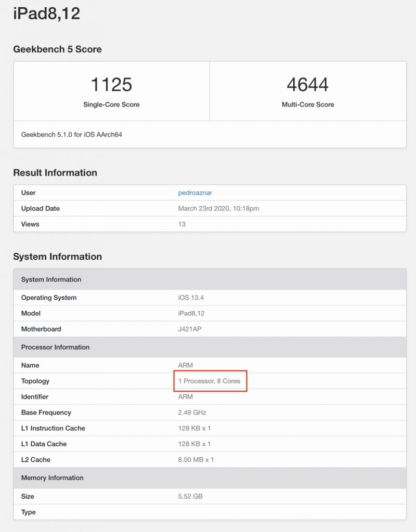
Task: Click the base frequency value 2.49 GHz
Action: coord(192,412)
